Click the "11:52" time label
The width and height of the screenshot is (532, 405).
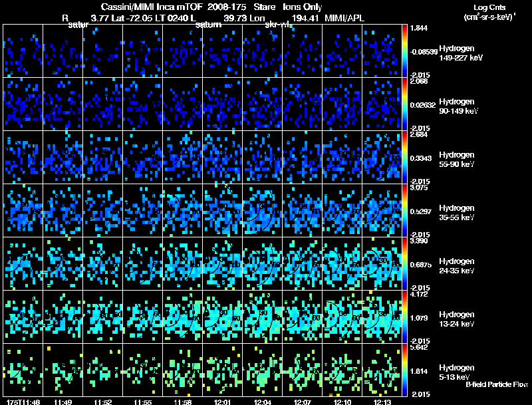(x=103, y=402)
